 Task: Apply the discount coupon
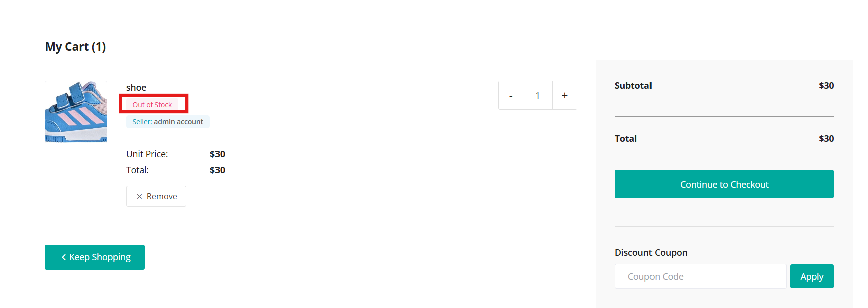point(812,276)
